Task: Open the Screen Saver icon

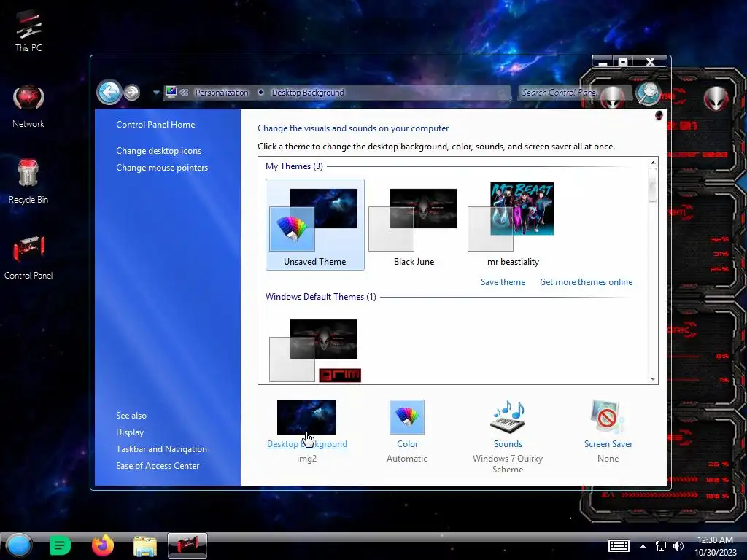Action: click(x=607, y=416)
